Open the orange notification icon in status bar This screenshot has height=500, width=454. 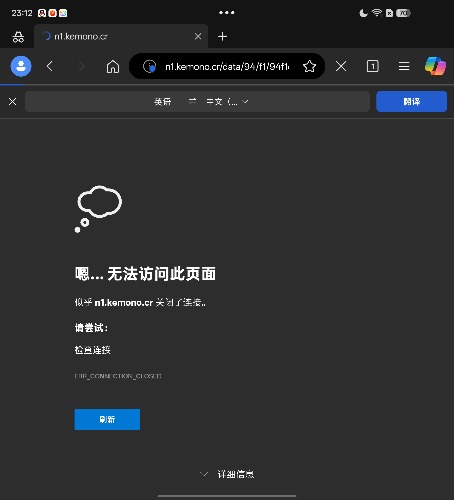[x=52, y=13]
